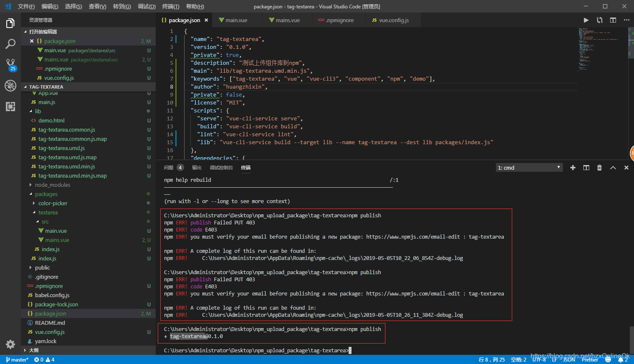Viewport: 634px width, 364px height.
Task: Open the Search view in activity bar
Action: click(x=10, y=44)
